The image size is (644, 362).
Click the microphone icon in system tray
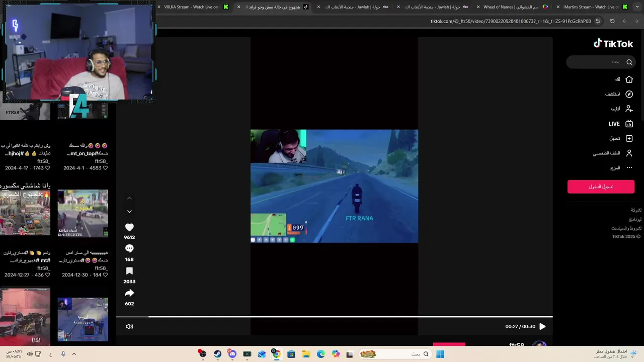click(63, 354)
